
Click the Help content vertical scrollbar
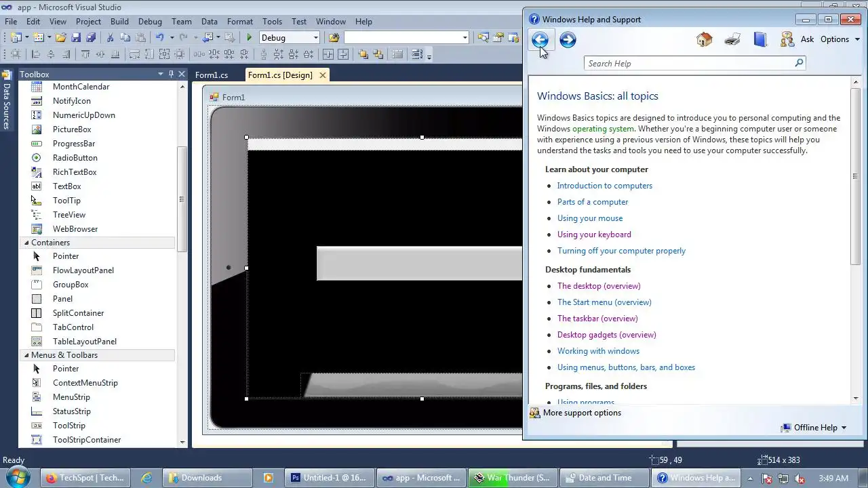point(855,176)
